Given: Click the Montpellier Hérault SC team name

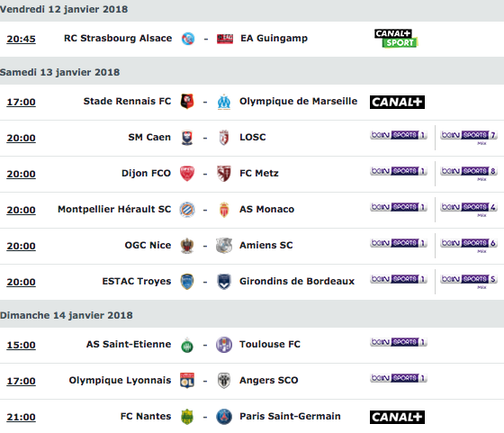Looking at the screenshot, I should [114, 209].
